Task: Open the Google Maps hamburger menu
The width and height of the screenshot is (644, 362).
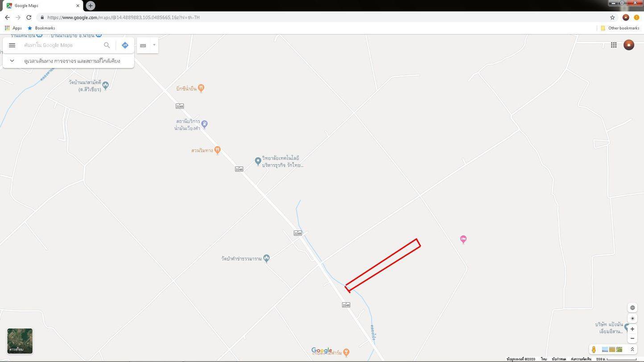Action: point(12,45)
